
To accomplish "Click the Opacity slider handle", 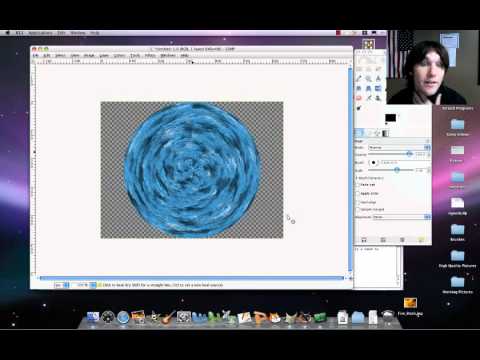I will click(x=409, y=154).
